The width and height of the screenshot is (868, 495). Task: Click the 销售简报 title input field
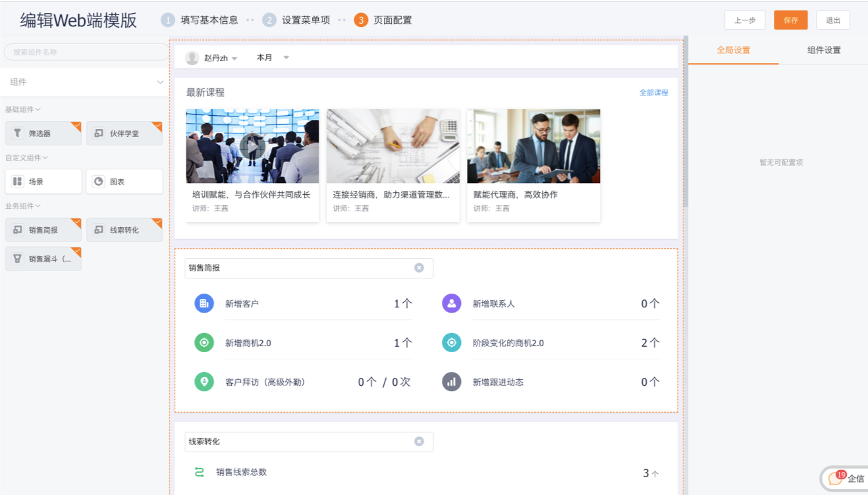point(309,268)
